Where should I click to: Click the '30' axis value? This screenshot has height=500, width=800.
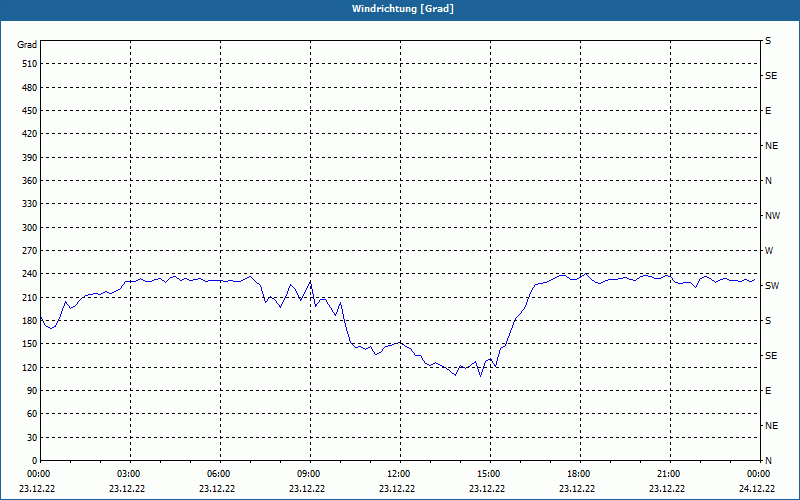point(32,437)
